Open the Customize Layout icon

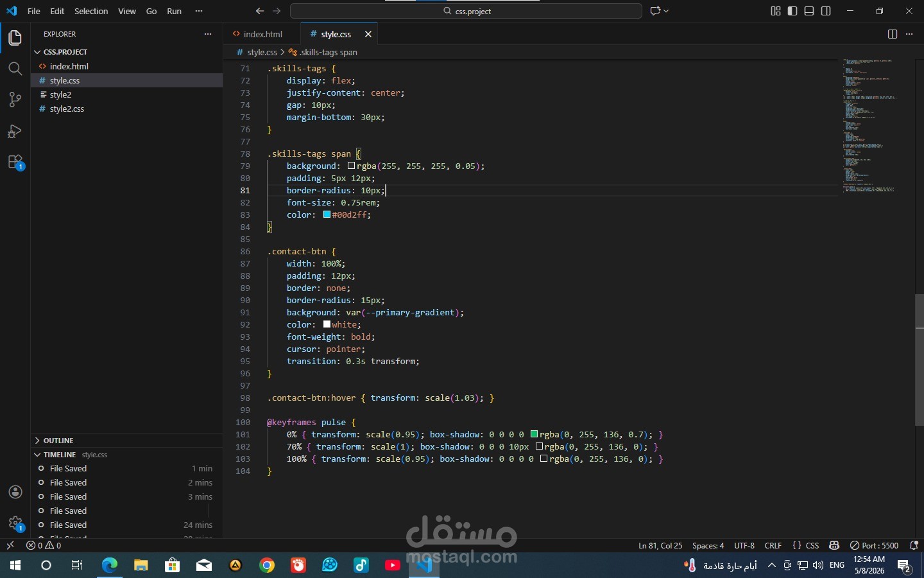pyautogui.click(x=775, y=11)
